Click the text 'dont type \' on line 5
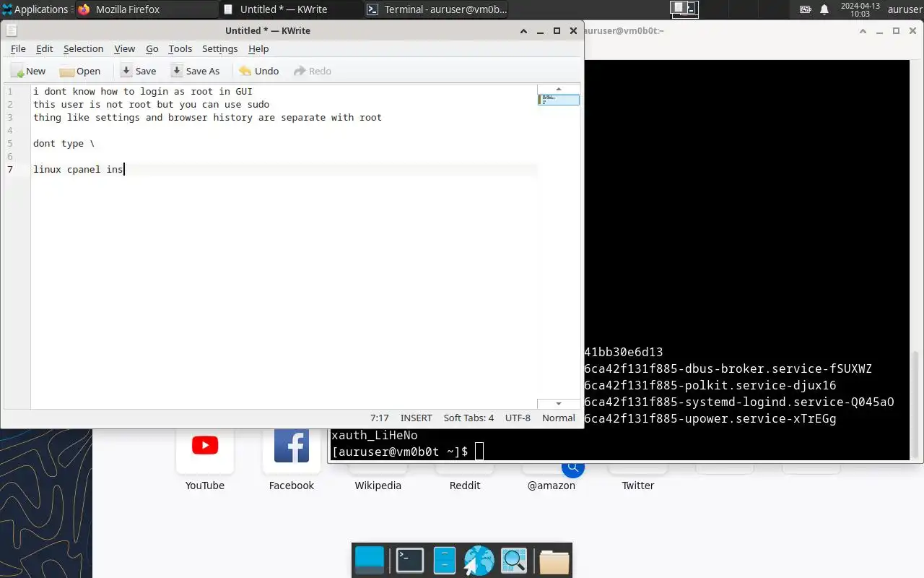The width and height of the screenshot is (924, 578). 64,143
